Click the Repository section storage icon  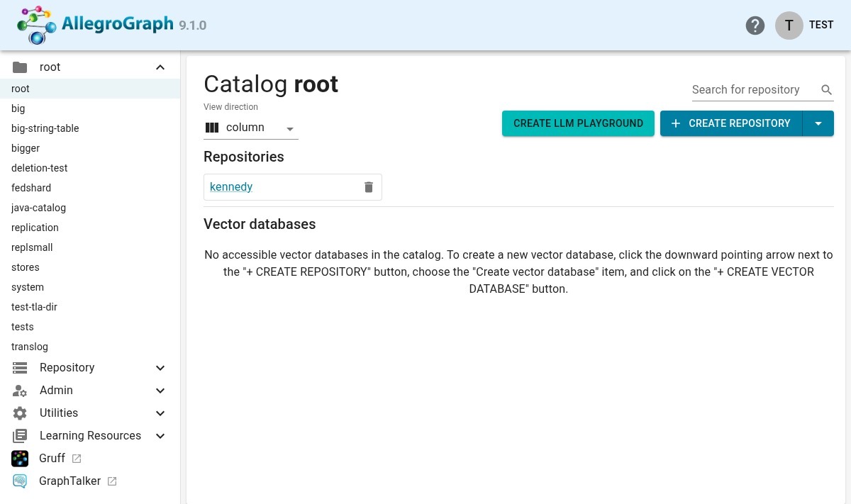tap(20, 368)
